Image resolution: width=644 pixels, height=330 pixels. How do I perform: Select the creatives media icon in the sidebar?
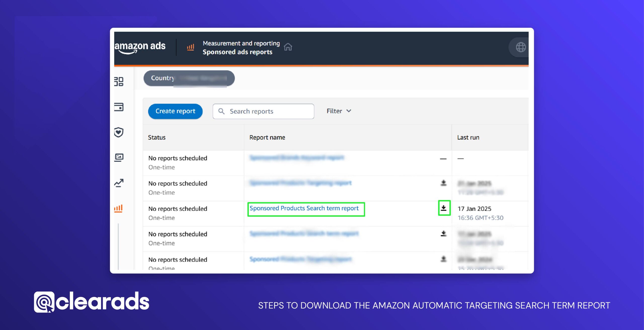tap(119, 157)
